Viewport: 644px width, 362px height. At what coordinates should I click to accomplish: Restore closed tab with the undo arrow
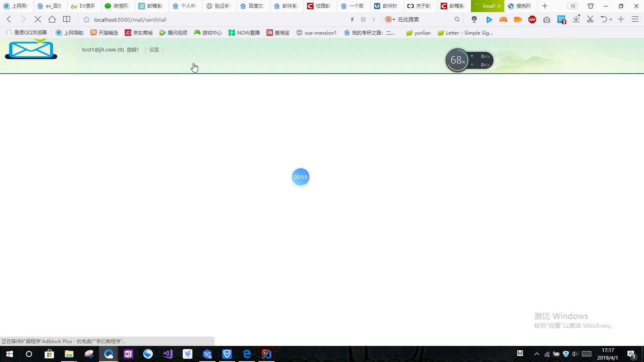point(604,19)
